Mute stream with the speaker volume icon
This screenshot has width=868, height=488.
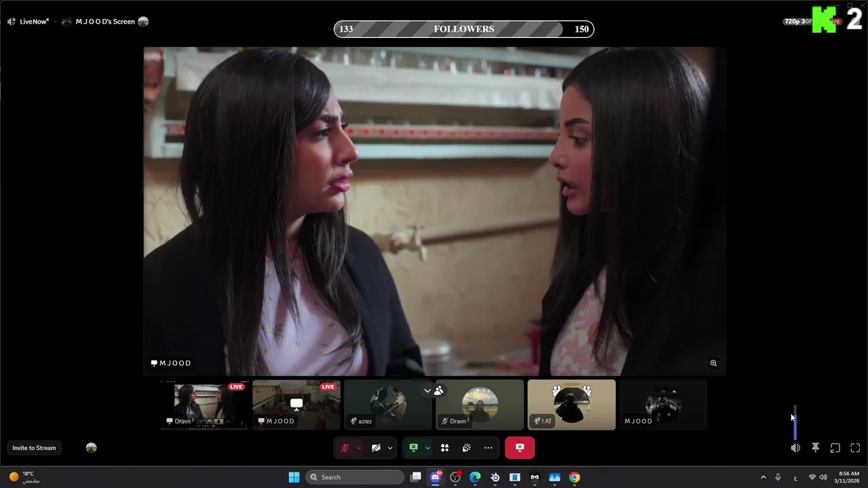(795, 448)
